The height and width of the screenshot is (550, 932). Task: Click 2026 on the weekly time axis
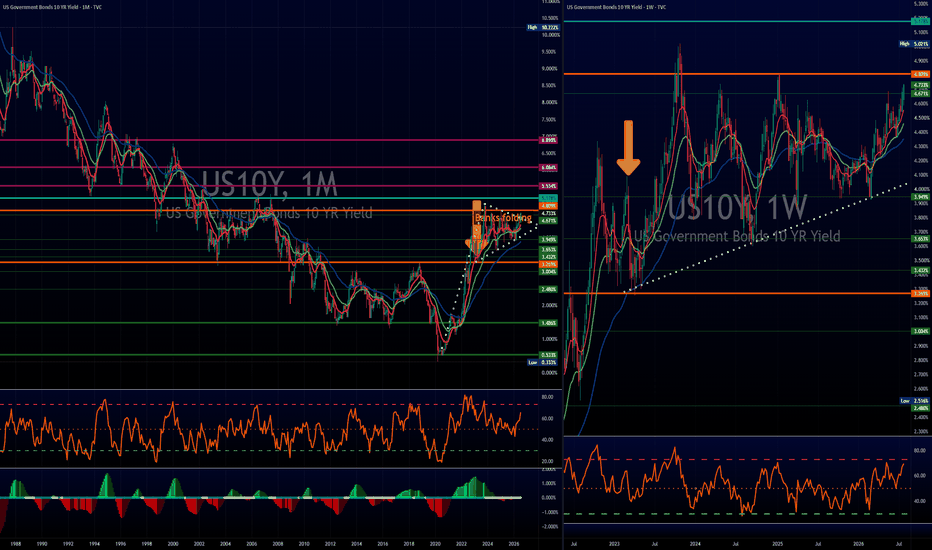[859, 543]
